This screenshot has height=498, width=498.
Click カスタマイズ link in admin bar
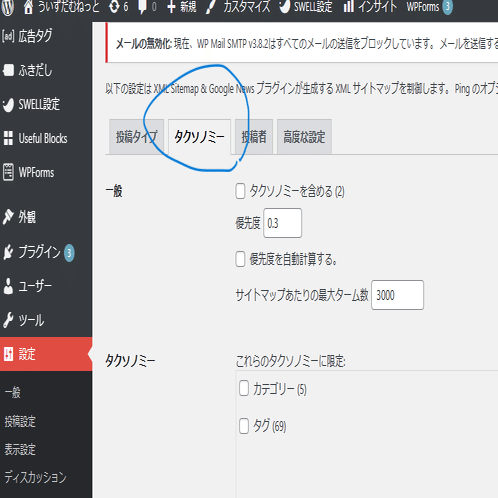click(247, 7)
